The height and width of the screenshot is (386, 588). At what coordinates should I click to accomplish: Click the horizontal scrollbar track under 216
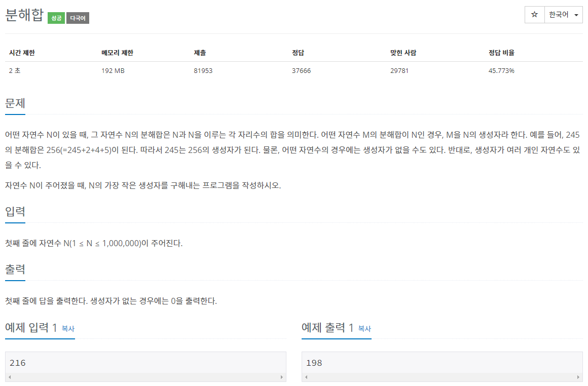pos(145,377)
